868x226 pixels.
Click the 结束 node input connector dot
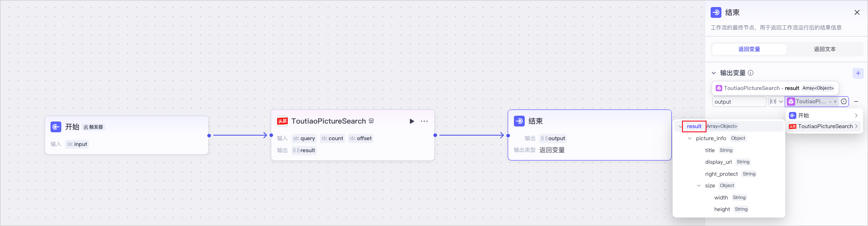508,135
